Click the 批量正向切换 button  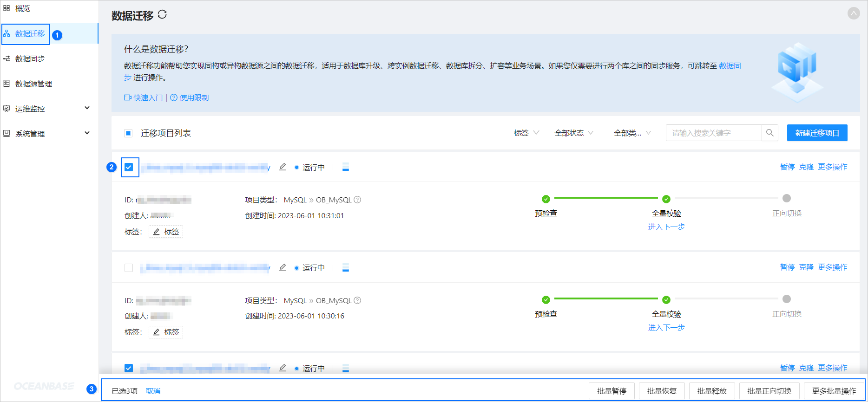(769, 391)
